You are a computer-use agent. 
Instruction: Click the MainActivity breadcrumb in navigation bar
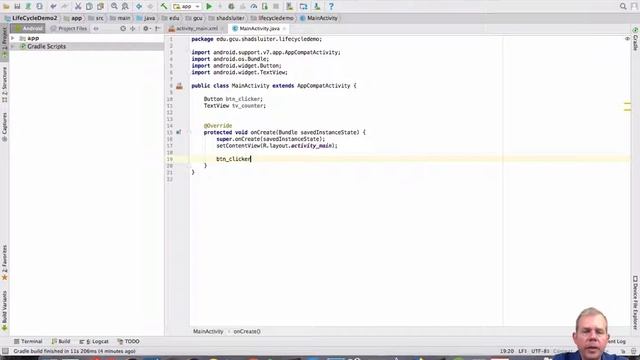coord(319,18)
